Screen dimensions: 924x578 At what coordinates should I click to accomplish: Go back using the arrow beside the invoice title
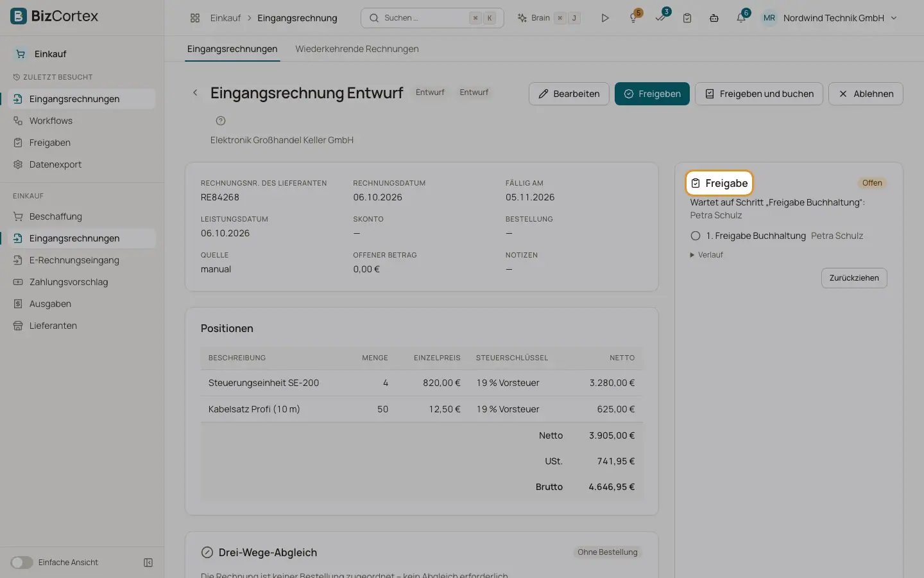pos(195,92)
